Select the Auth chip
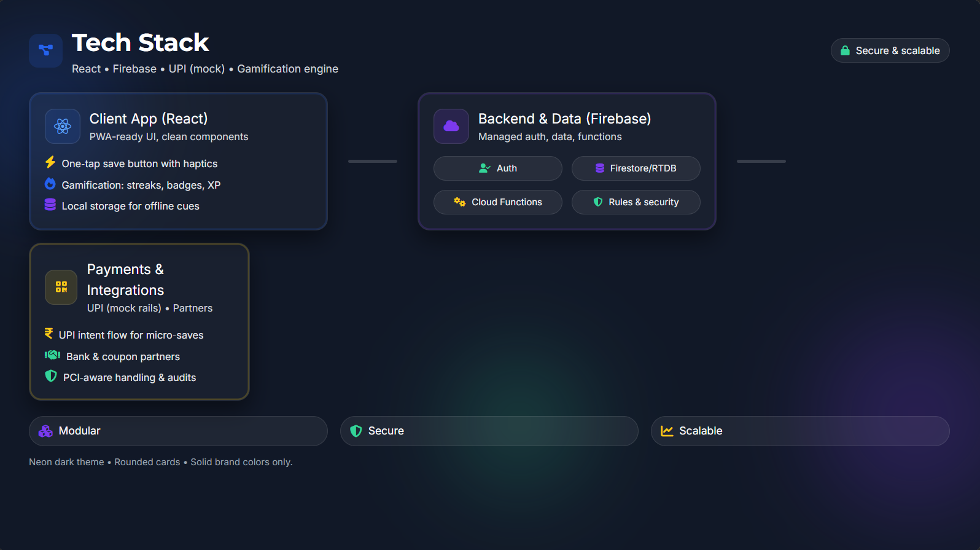This screenshot has width=980, height=550. 498,168
